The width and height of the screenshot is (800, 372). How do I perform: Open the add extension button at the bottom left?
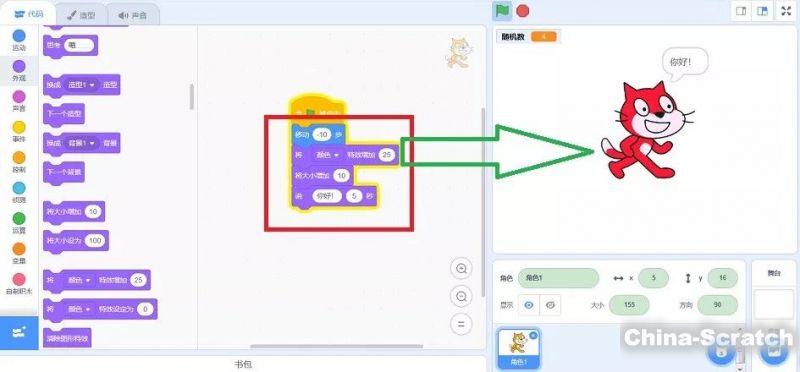[x=19, y=333]
